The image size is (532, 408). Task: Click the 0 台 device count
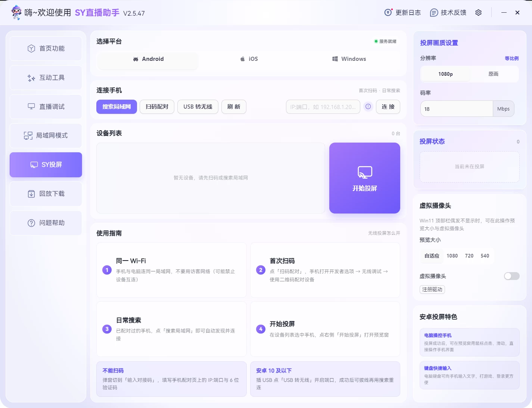pos(396,134)
